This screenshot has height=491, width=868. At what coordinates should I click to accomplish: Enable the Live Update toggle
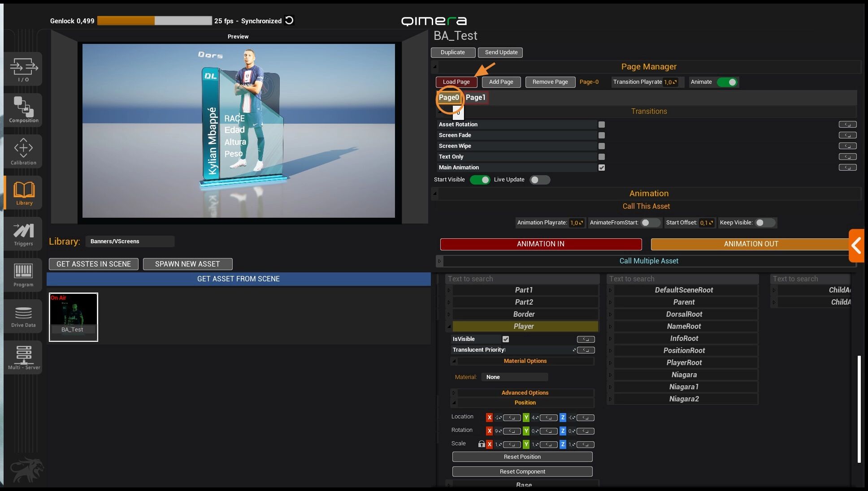pos(539,180)
